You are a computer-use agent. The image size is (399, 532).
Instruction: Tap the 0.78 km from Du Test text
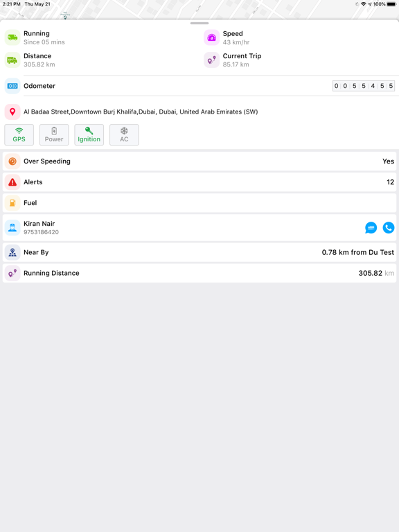pos(358,252)
